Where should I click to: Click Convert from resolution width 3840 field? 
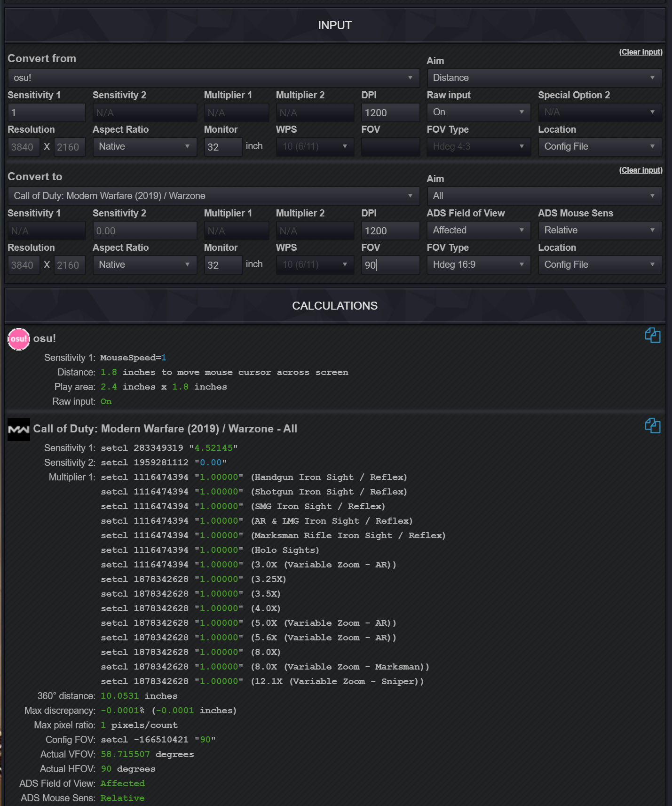click(x=24, y=147)
